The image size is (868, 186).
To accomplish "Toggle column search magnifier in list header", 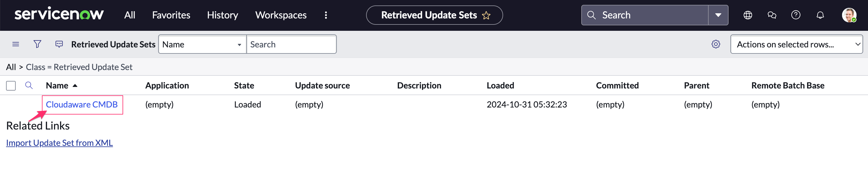I will [x=29, y=85].
